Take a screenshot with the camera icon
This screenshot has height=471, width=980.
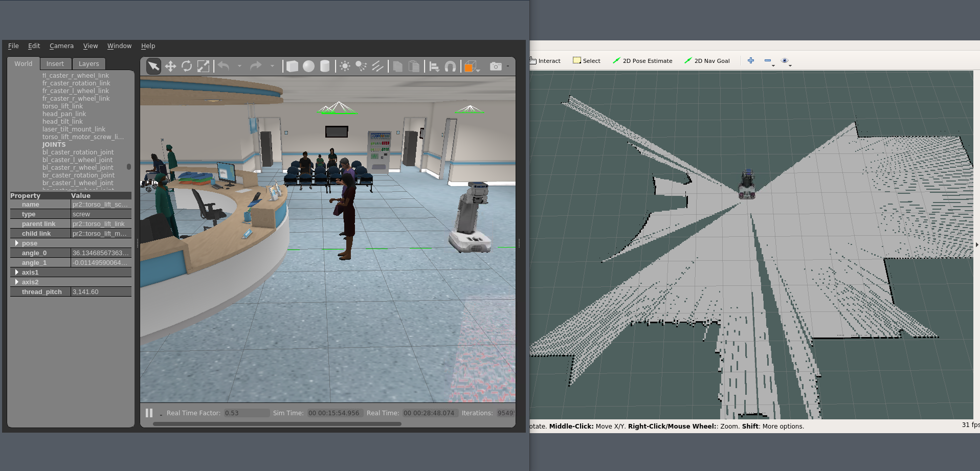pyautogui.click(x=495, y=66)
